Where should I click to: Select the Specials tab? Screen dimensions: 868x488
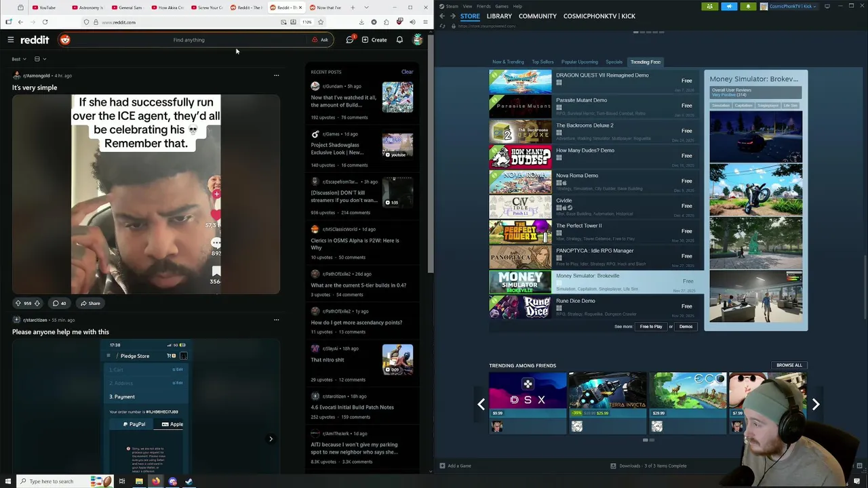[x=614, y=62]
